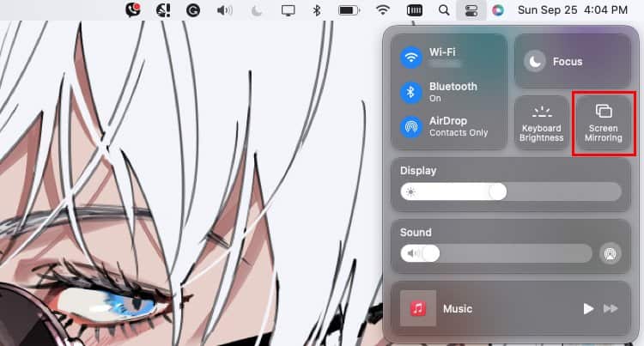Screen dimensions: 644x346
Task: Toggle the AirDrop blue circle icon
Action: tap(411, 127)
